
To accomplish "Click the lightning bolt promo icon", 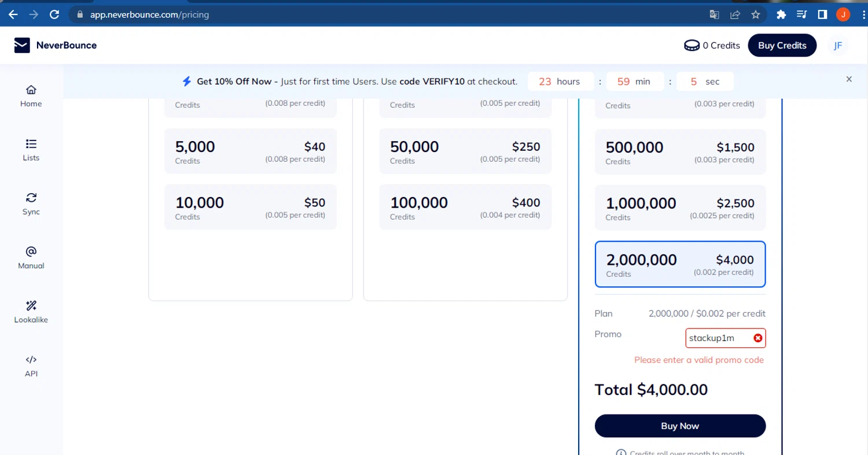I will pos(186,82).
